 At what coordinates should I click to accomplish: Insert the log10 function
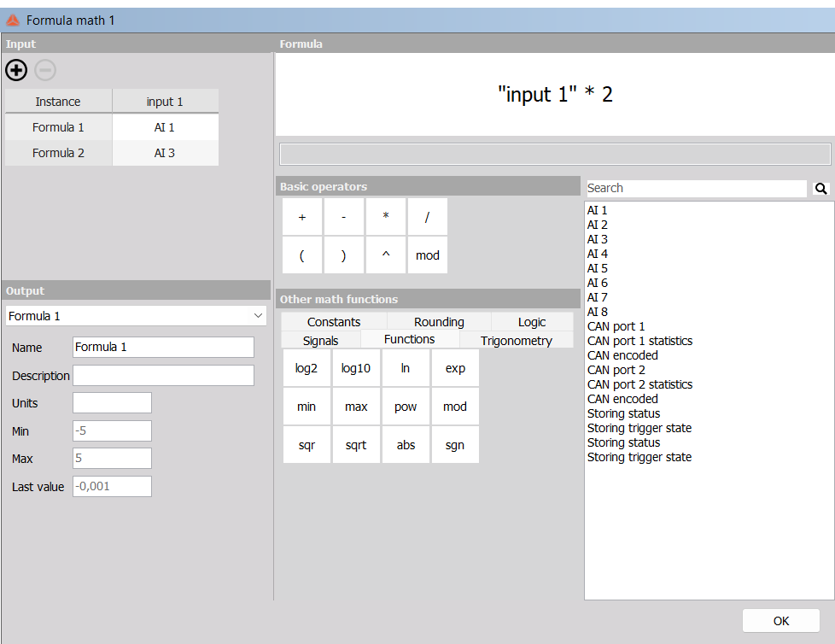coord(356,368)
